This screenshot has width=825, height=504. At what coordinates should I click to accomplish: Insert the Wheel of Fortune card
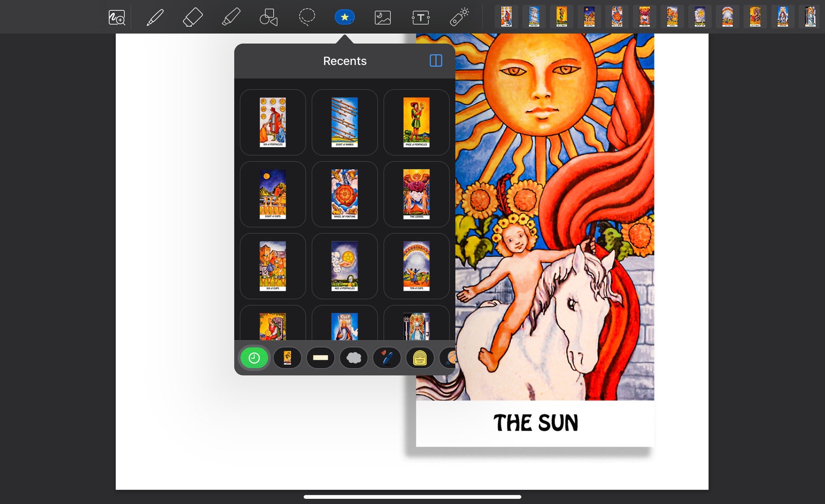344,194
